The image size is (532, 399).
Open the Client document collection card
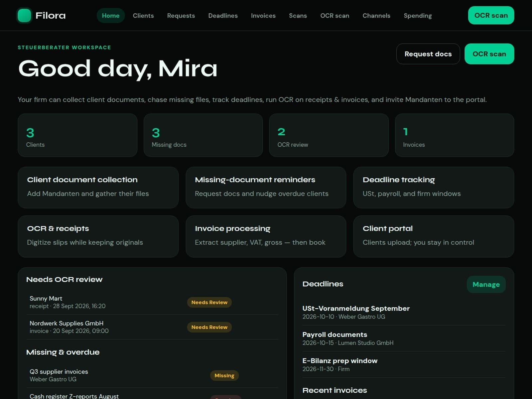tap(98, 188)
